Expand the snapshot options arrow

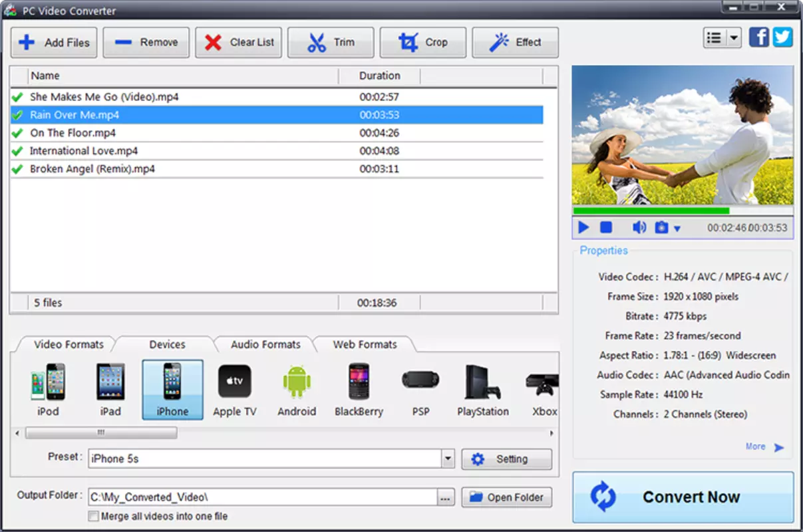pyautogui.click(x=677, y=229)
